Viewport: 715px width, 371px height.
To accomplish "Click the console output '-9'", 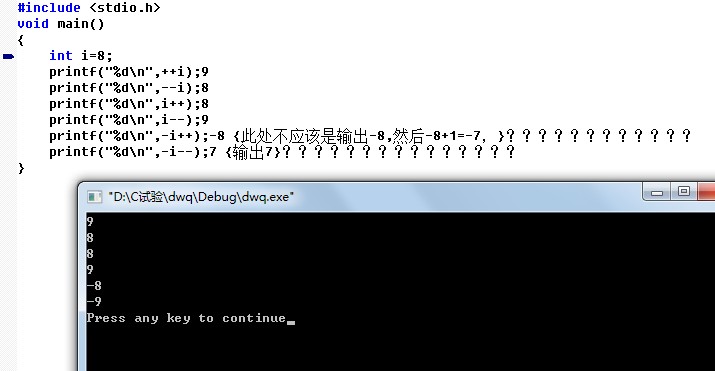I will (x=94, y=301).
